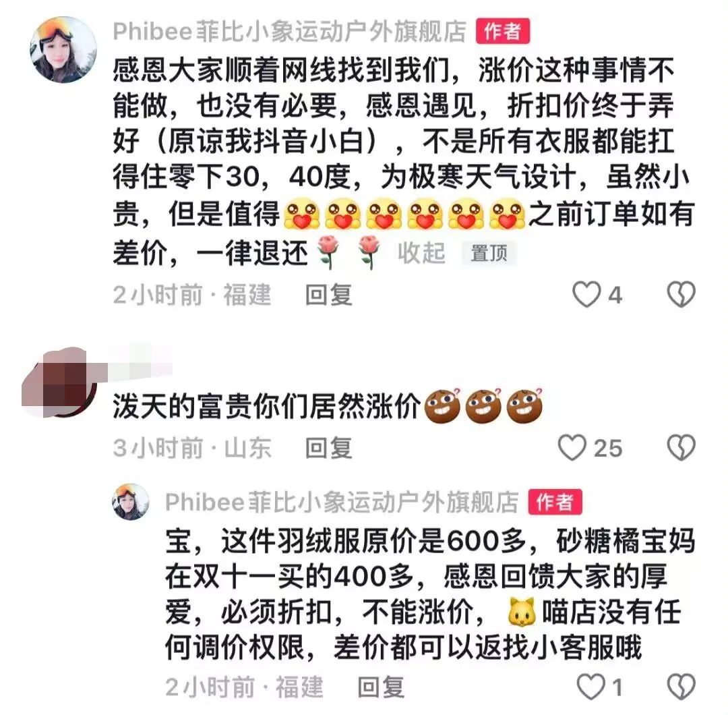Tap the 置顶 pinned tag

[489, 254]
